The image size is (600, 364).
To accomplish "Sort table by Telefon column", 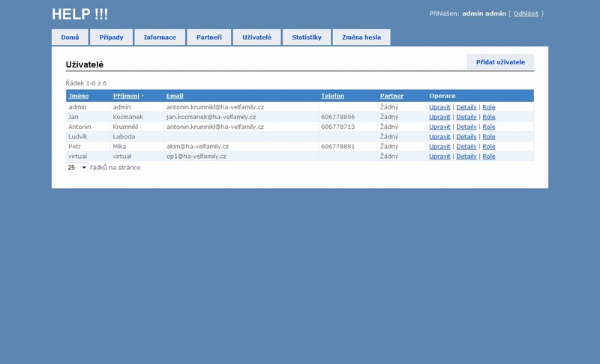I will (332, 96).
